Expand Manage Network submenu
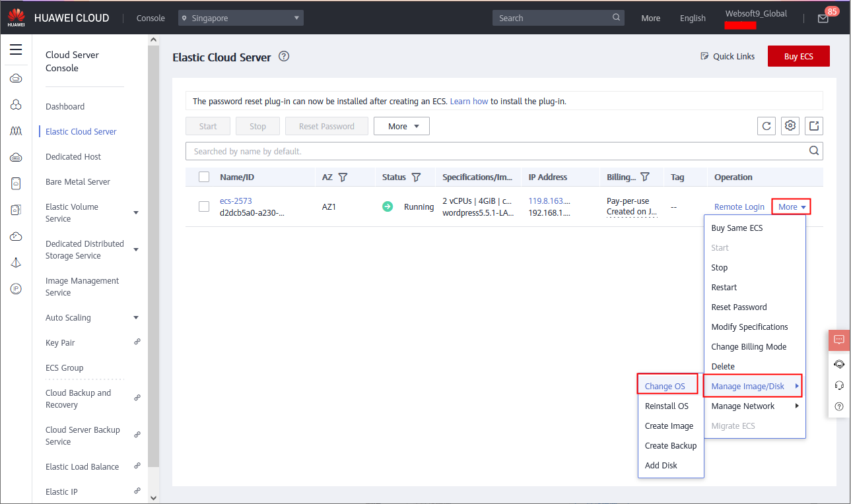The image size is (851, 504). tap(754, 406)
